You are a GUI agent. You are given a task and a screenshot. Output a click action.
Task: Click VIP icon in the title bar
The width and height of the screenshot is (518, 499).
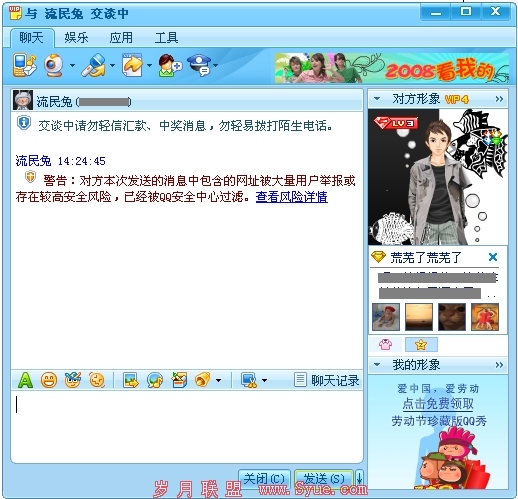[x=15, y=13]
